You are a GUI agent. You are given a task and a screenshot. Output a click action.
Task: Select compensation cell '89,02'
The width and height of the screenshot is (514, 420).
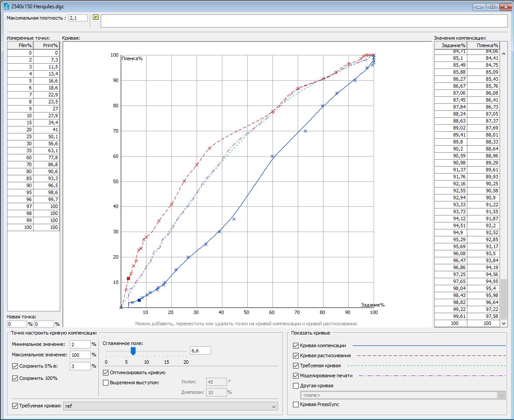(x=451, y=128)
